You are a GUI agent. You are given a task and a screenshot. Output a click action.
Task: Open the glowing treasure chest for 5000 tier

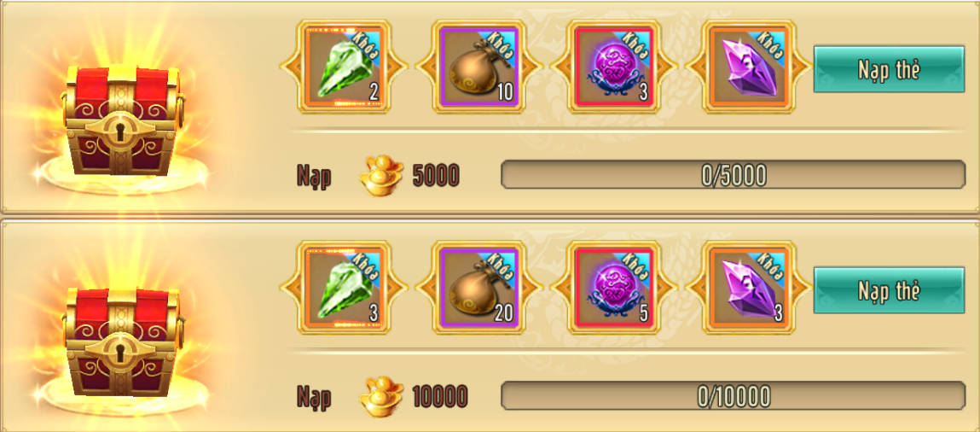123,119
